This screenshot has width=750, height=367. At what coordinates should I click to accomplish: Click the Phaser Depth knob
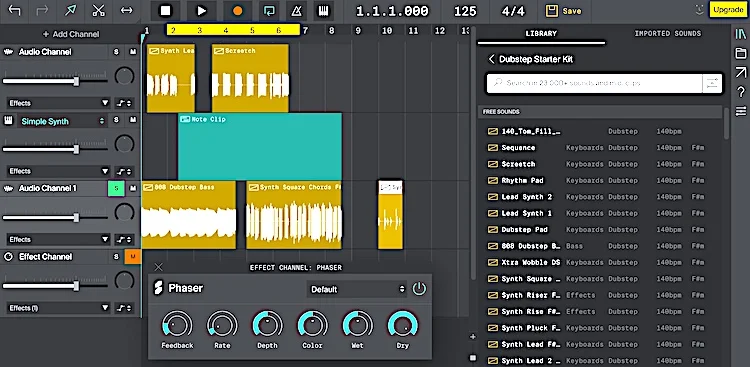tap(267, 325)
